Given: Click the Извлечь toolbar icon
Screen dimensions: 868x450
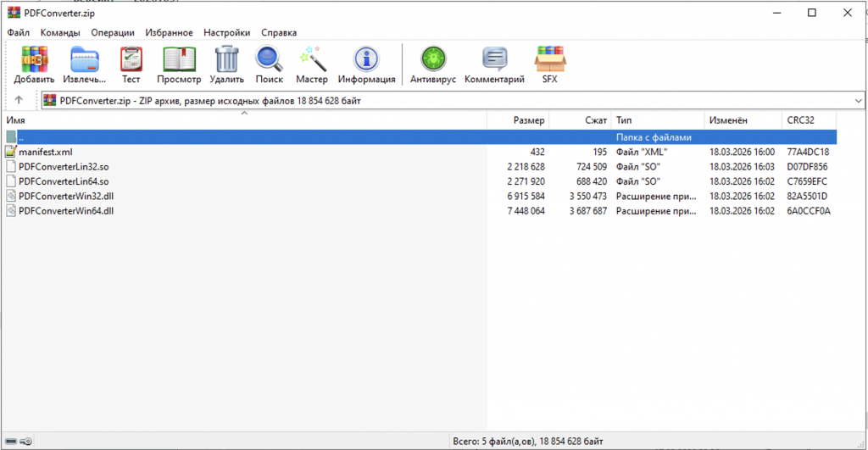Looking at the screenshot, I should tap(84, 59).
